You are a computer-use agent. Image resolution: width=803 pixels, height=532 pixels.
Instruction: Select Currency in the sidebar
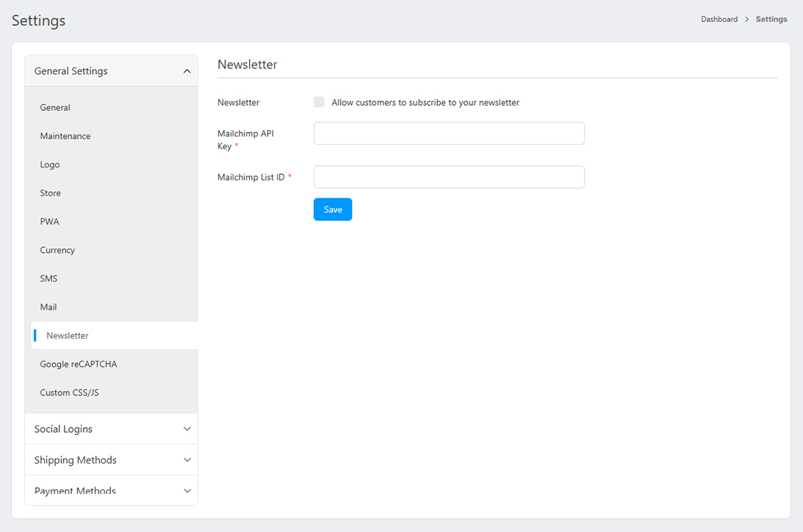(x=57, y=251)
